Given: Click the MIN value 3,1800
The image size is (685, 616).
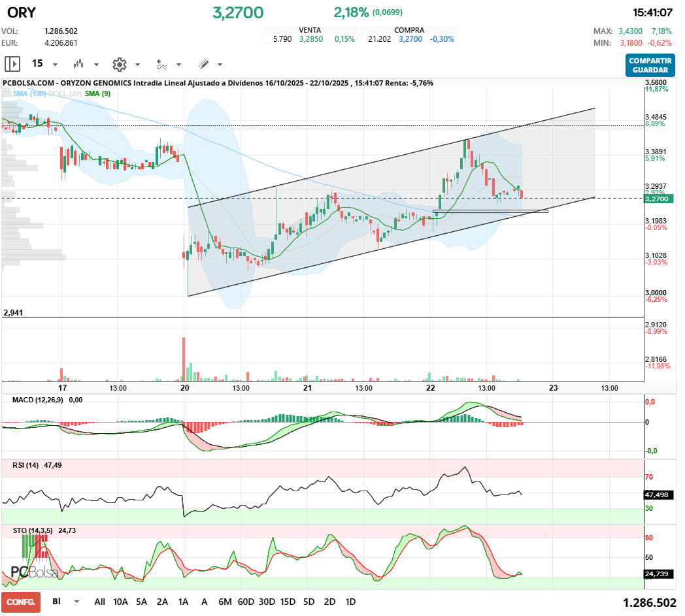Looking at the screenshot, I should click(x=631, y=42).
